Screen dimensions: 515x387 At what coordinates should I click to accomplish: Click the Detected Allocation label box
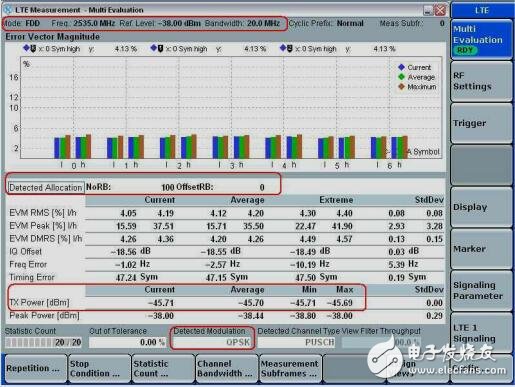[46, 188]
